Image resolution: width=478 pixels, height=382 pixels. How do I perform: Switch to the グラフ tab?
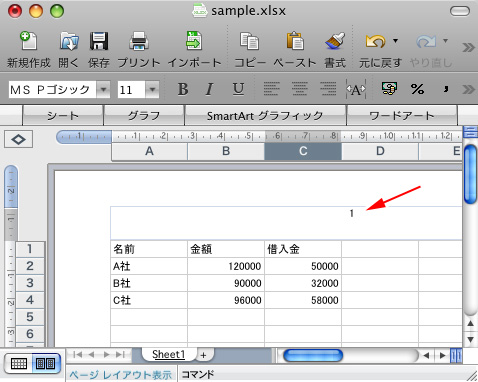pos(144,116)
